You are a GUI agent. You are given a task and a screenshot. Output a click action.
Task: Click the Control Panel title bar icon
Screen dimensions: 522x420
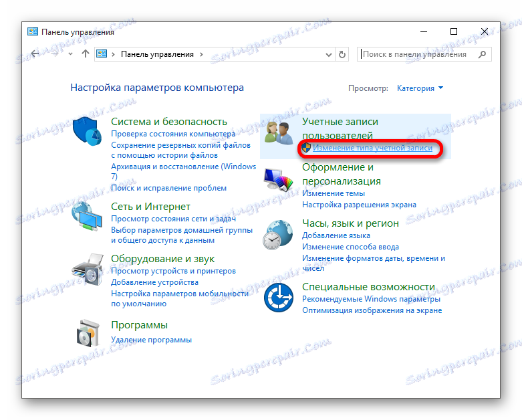click(32, 31)
